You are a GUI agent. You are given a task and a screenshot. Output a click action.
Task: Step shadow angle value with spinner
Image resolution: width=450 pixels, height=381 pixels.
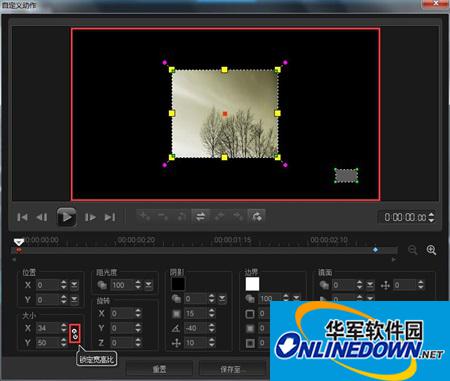(212, 328)
